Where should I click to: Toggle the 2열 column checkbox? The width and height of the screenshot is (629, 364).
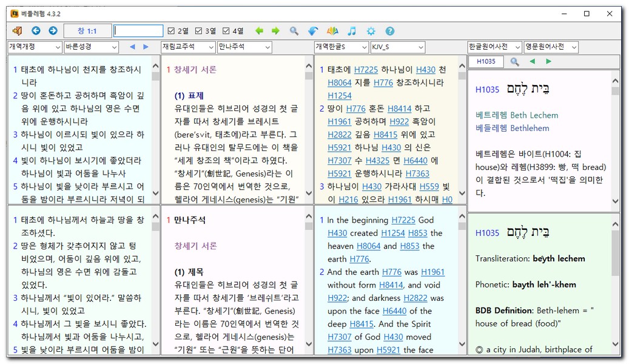pyautogui.click(x=171, y=31)
